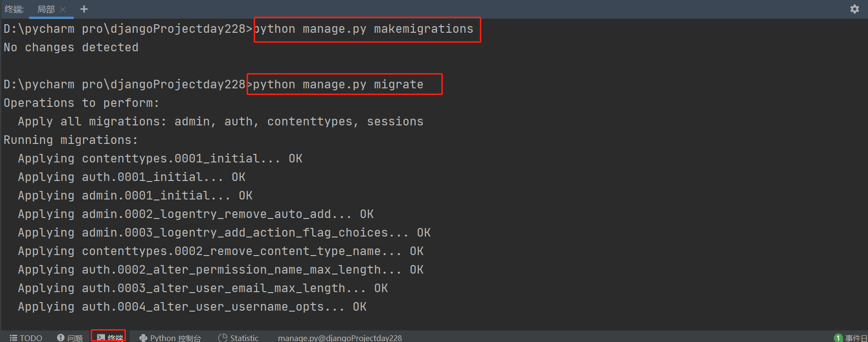Click the 'Operations to perform:' line

coord(82,103)
